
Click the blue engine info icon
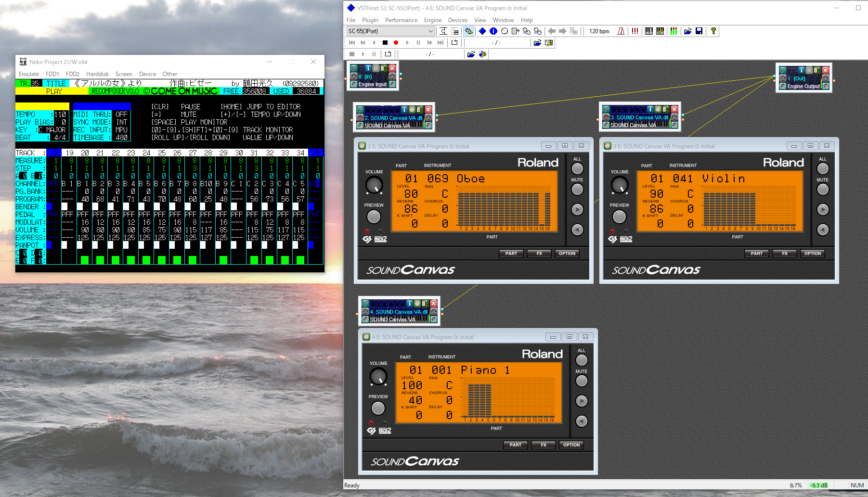493,31
